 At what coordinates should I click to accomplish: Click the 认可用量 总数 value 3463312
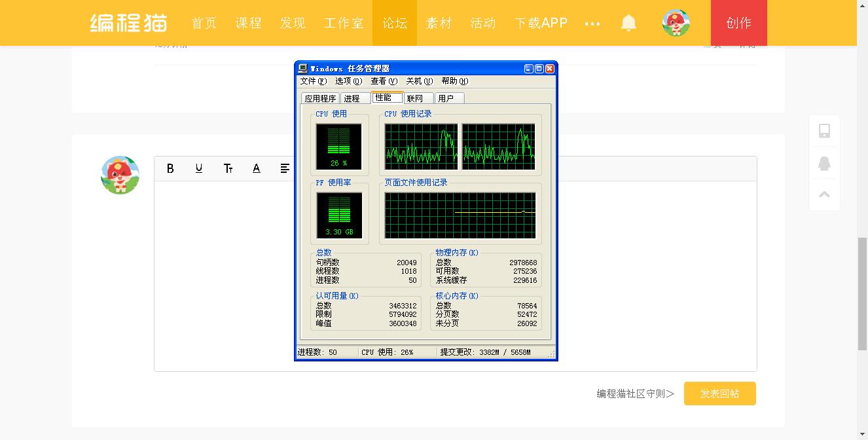tap(403, 306)
